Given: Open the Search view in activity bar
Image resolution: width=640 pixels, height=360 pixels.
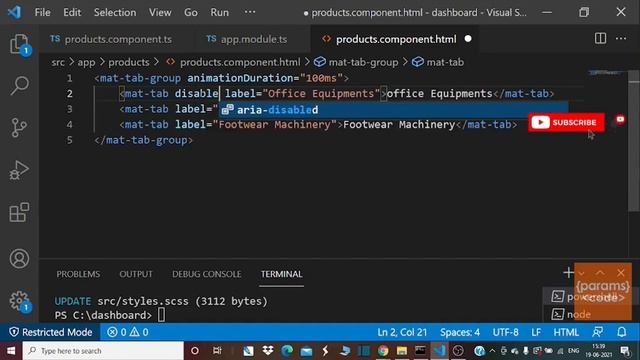Looking at the screenshot, I should click(x=19, y=85).
